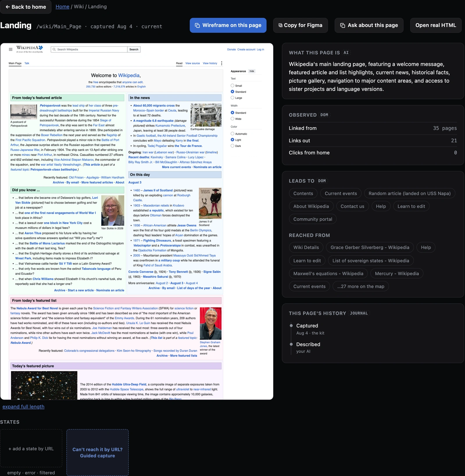Open More current events link
The width and height of the screenshot is (465, 476).
pos(176,167)
